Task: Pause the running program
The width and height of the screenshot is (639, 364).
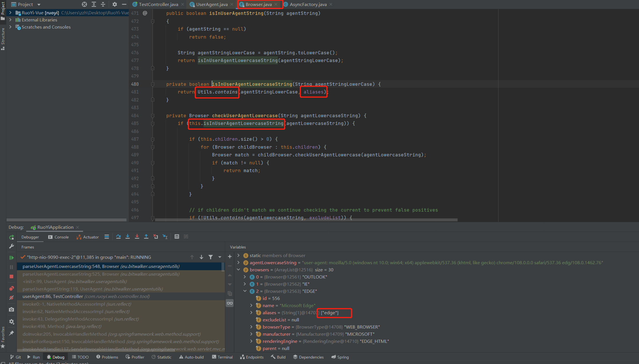Action: (x=11, y=267)
